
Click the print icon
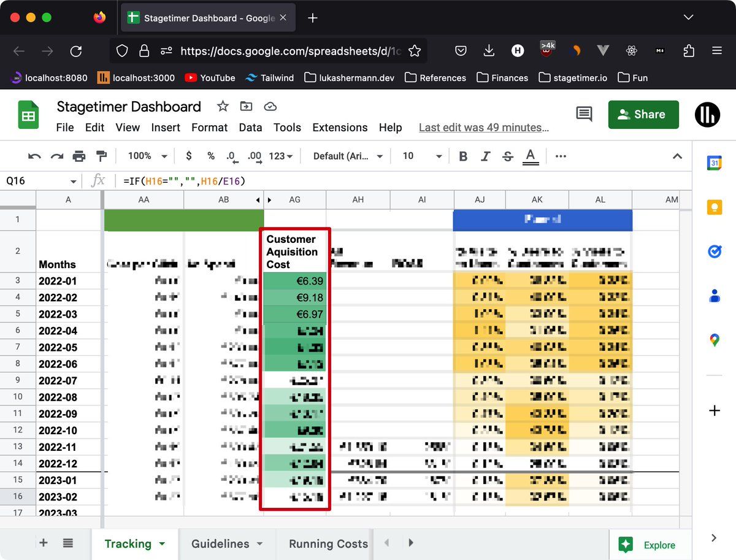click(79, 156)
